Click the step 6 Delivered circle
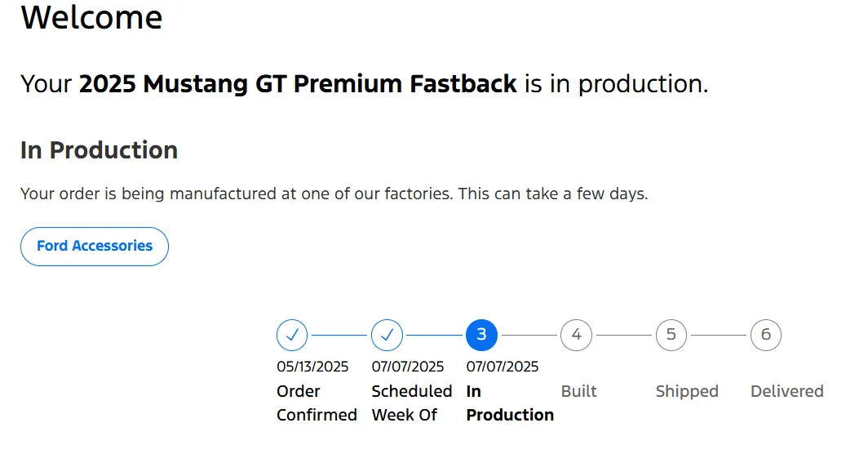The width and height of the screenshot is (868, 454). [765, 335]
